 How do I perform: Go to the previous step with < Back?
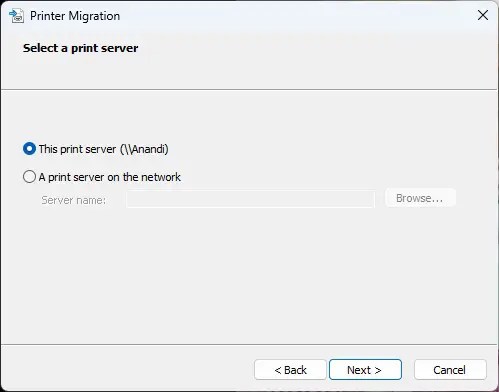290,370
